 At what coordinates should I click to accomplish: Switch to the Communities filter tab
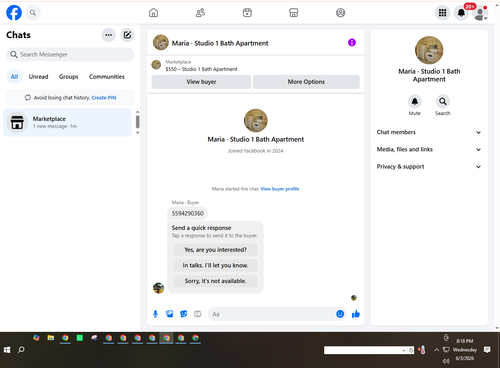(x=107, y=77)
